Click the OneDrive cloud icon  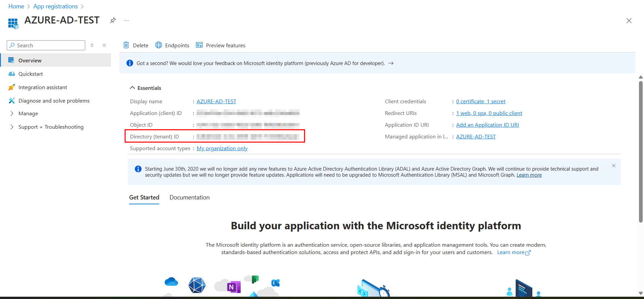click(x=171, y=282)
